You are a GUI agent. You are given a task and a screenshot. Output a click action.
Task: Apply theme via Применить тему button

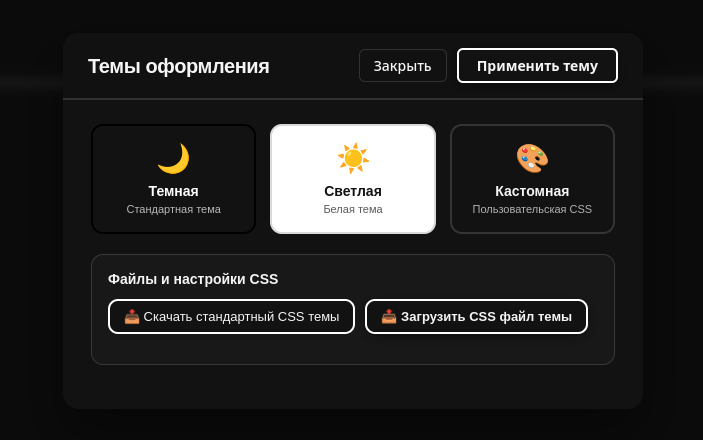click(537, 66)
